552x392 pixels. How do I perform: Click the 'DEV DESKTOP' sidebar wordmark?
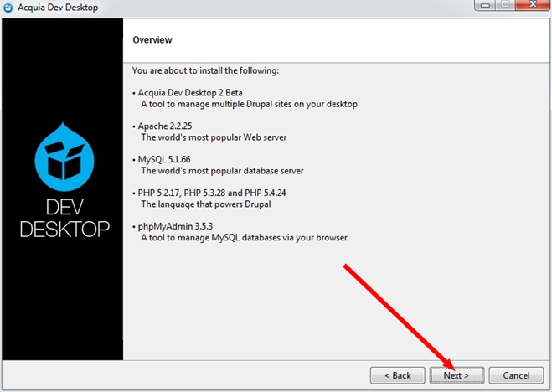64,218
